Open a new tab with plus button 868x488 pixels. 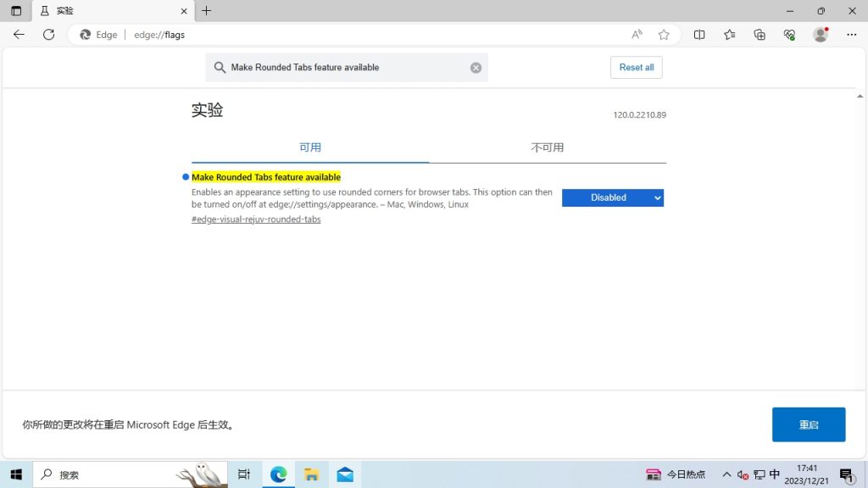click(x=207, y=10)
